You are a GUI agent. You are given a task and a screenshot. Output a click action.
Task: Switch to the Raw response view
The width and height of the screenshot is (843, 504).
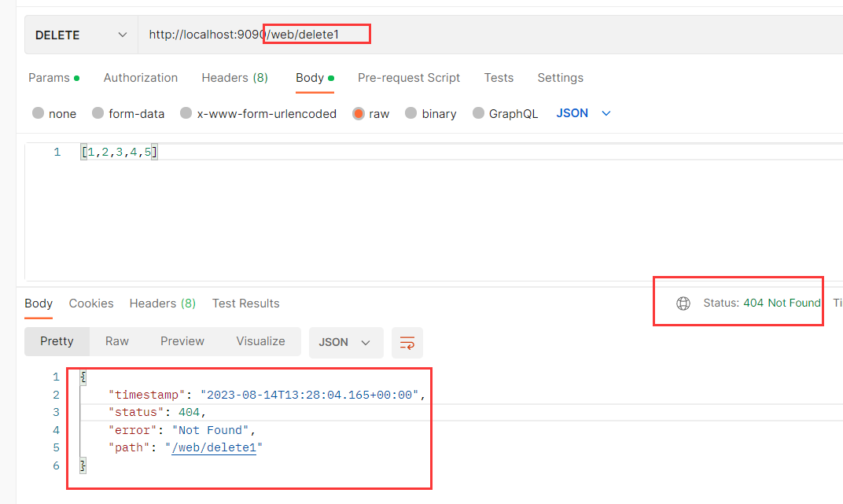click(116, 342)
